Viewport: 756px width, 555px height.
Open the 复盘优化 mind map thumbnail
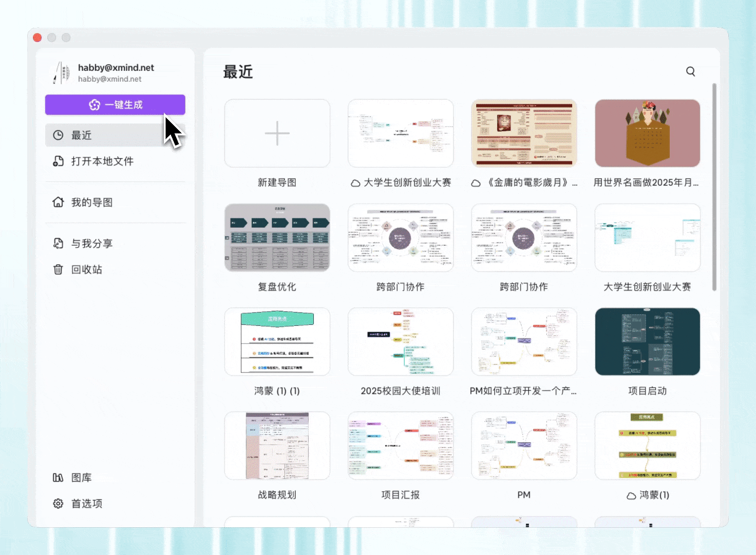coord(277,237)
